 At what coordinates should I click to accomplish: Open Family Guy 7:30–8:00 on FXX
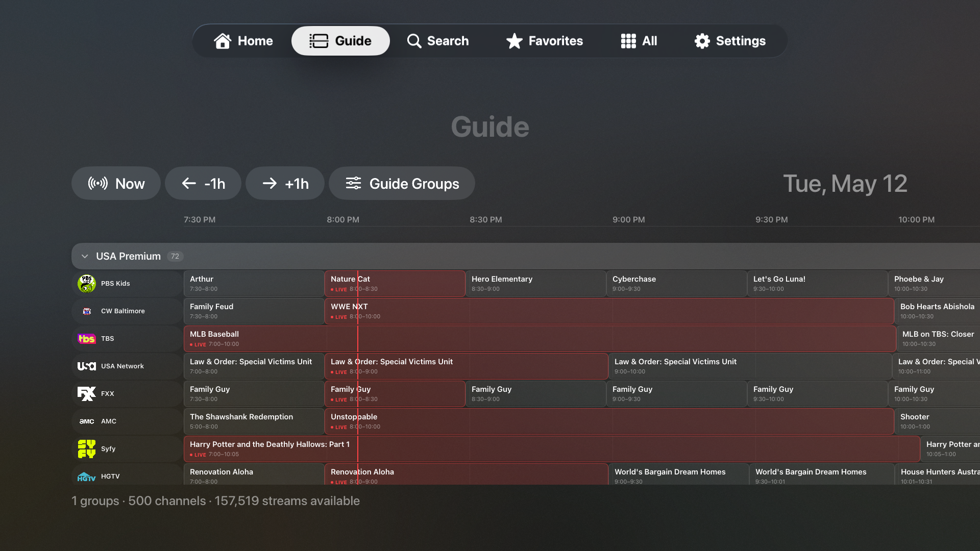pyautogui.click(x=254, y=394)
